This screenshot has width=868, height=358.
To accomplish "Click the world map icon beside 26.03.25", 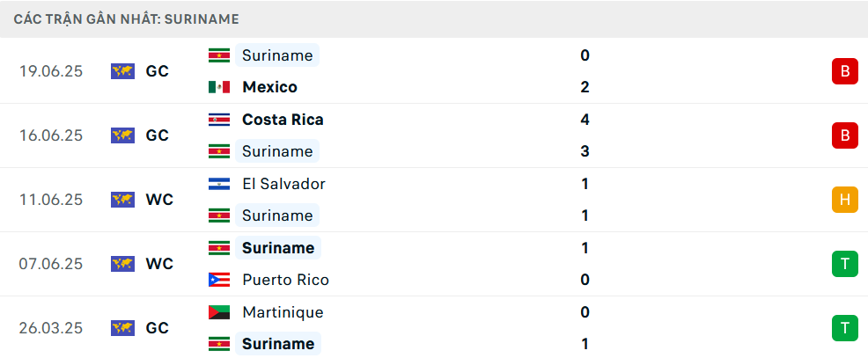I will (123, 328).
